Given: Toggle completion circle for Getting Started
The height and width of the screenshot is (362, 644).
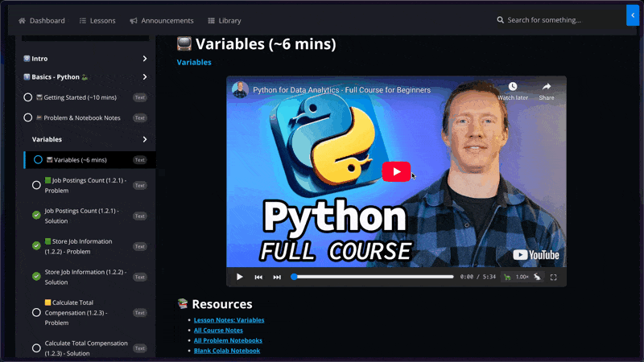Looking at the screenshot, I should click(x=28, y=97).
